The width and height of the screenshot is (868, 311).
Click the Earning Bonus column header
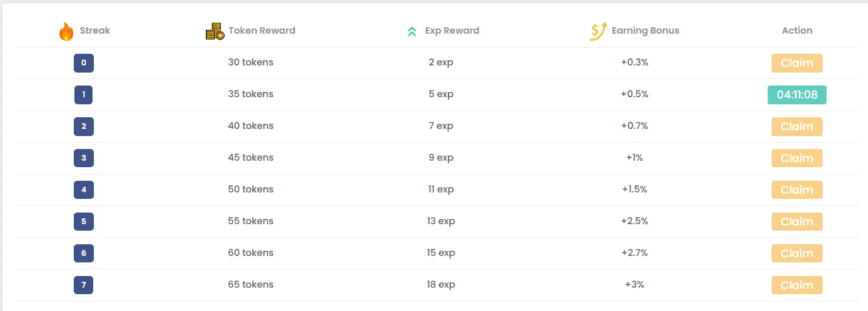(x=645, y=30)
